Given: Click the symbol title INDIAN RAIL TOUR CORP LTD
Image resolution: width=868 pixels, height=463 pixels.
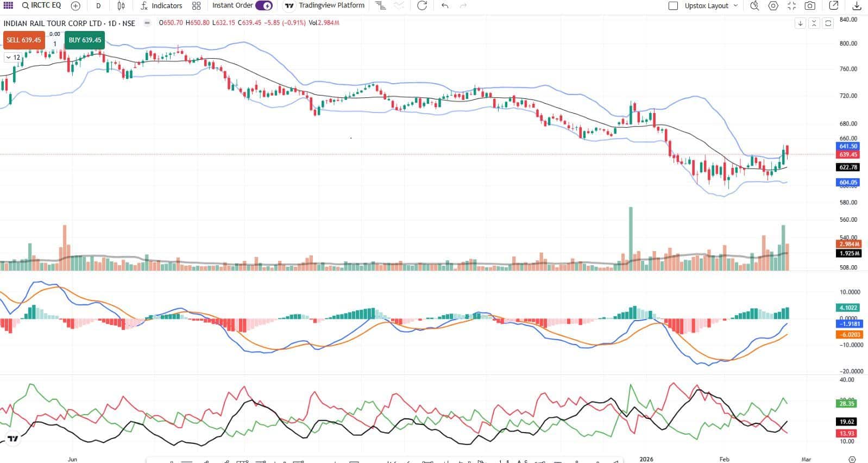Looking at the screenshot, I should pyautogui.click(x=53, y=23).
